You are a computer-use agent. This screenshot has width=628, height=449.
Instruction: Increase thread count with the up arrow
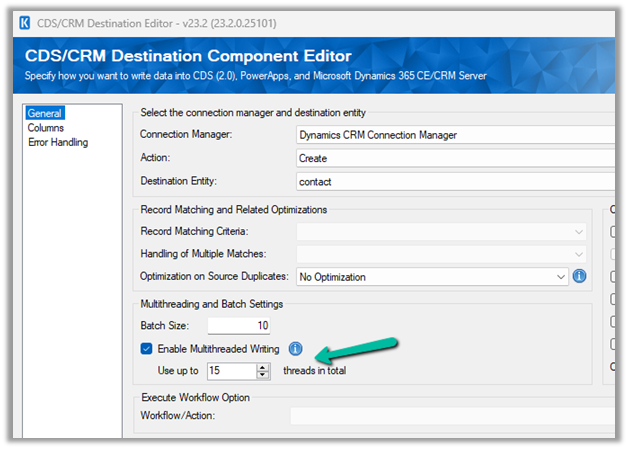coord(263,367)
